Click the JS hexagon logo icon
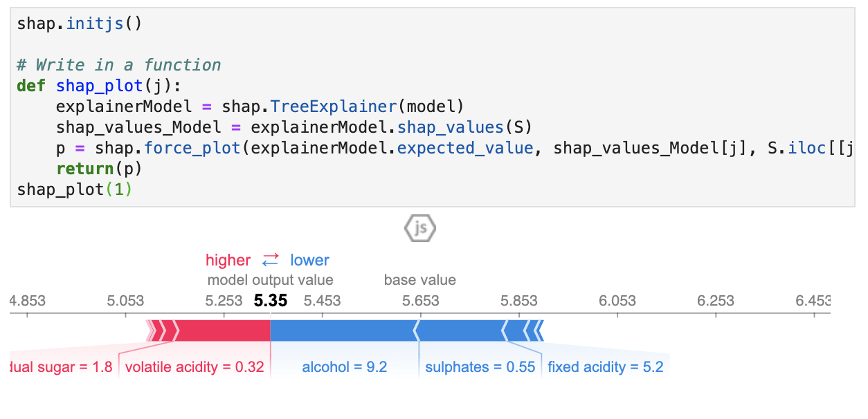Viewport: 868px width, 419px height. click(420, 229)
